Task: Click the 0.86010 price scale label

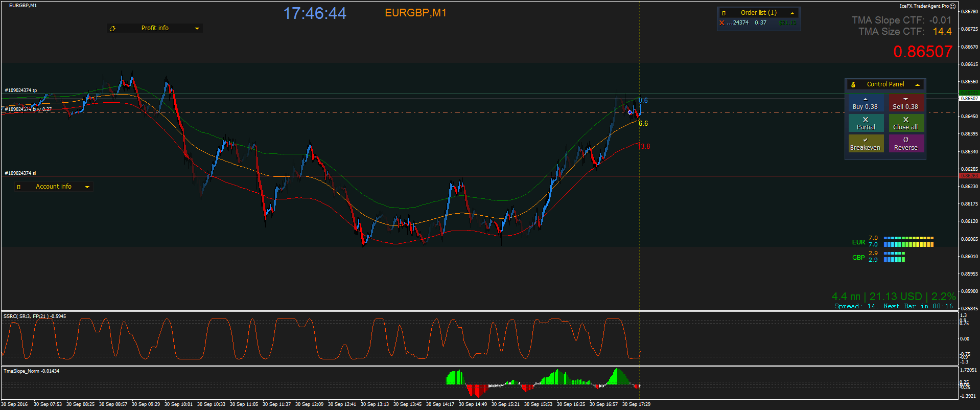Action: (969, 257)
